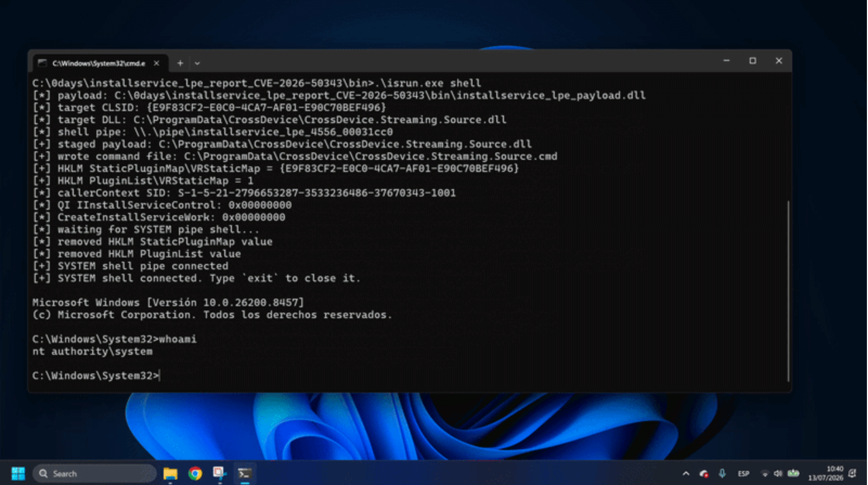Image resolution: width=868 pixels, height=485 pixels.
Task: Show hidden system tray icons
Action: click(686, 474)
